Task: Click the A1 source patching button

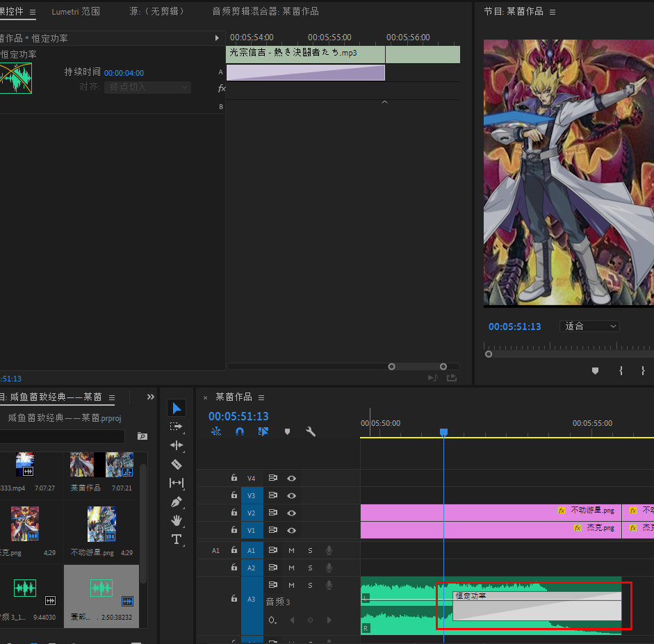Action: 215,551
